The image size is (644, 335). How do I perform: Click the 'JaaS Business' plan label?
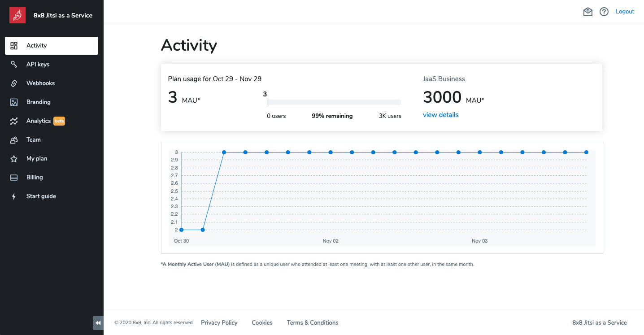444,79
